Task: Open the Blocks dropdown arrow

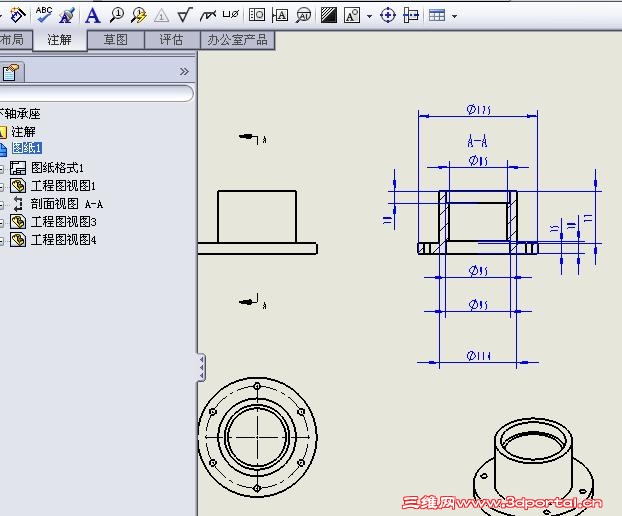Action: pos(369,16)
